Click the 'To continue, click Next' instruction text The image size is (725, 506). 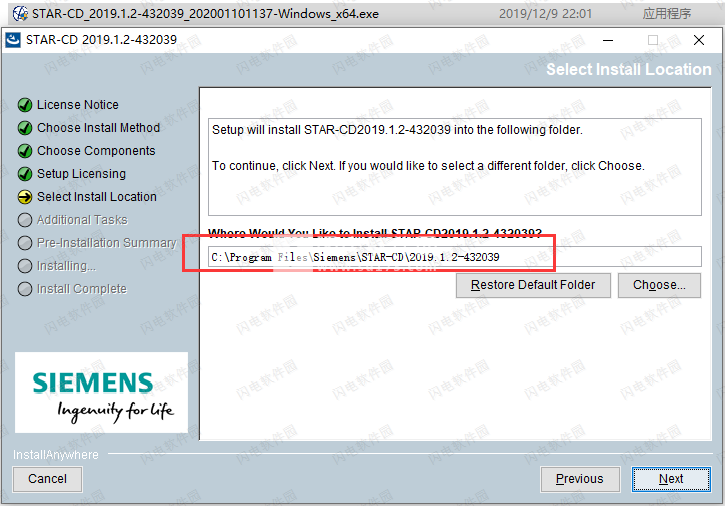pyautogui.click(x=428, y=166)
